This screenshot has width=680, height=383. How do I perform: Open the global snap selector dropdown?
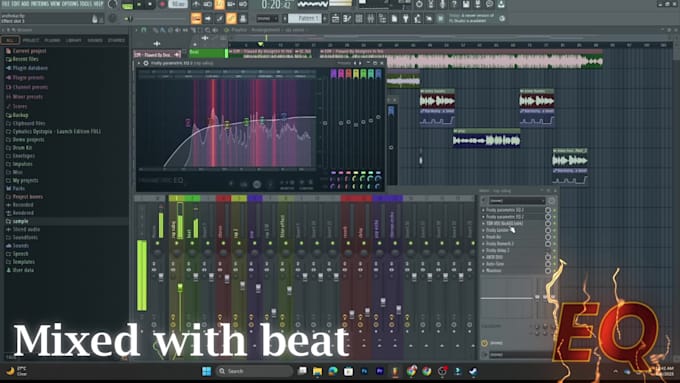coord(267,19)
